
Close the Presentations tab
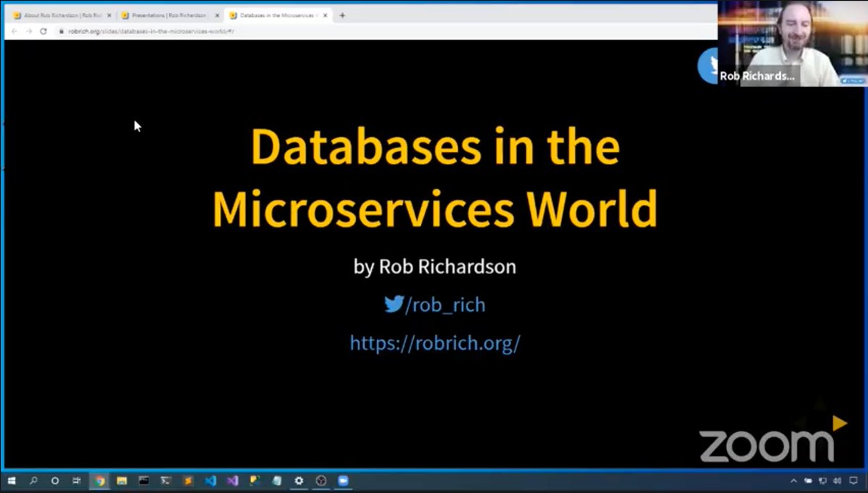pyautogui.click(x=217, y=15)
